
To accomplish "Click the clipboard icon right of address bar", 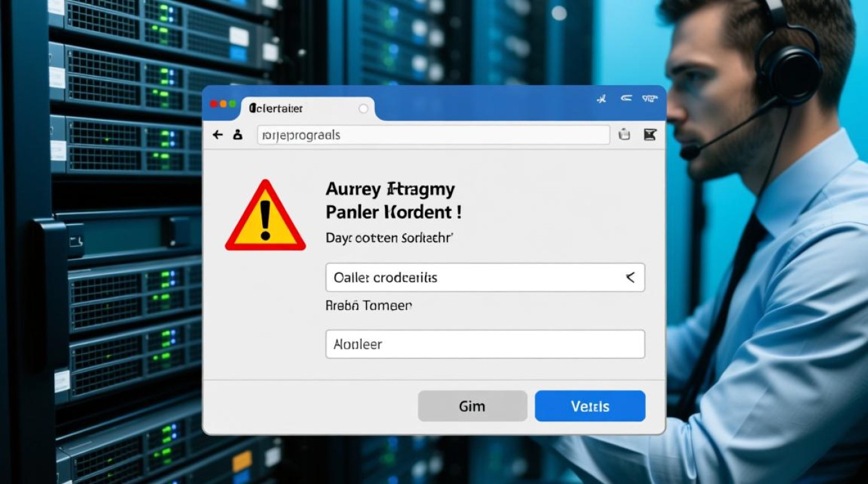I will coord(624,134).
